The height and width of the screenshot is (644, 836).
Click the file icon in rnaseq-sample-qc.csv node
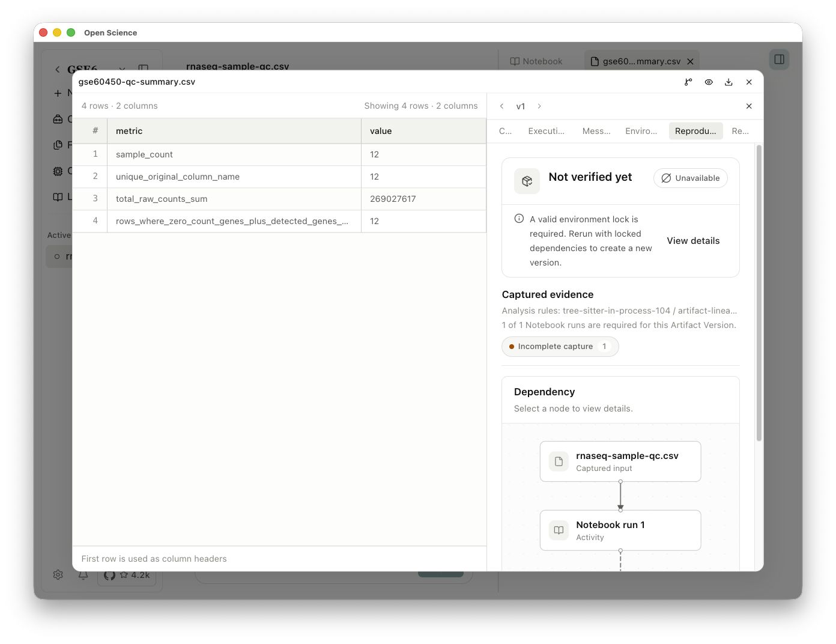coord(559,462)
